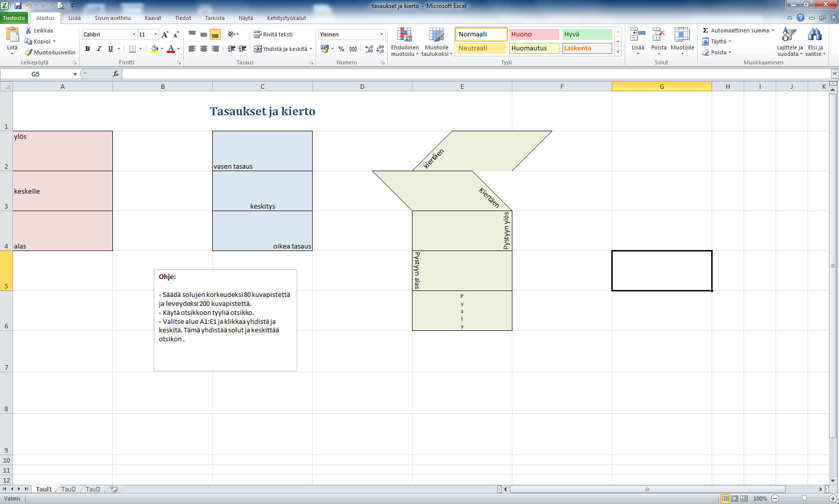This screenshot has height=504, width=839.
Task: Click the Etsi ja valitse binoculars icon
Action: (x=815, y=35)
